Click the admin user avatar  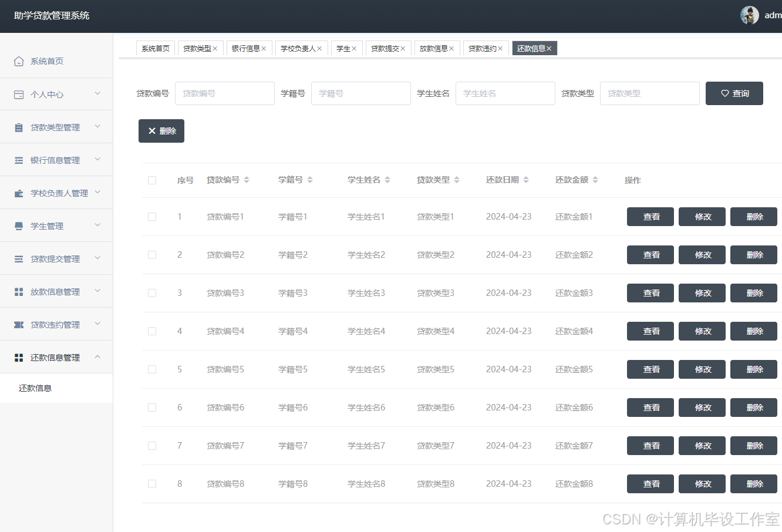coord(750,15)
